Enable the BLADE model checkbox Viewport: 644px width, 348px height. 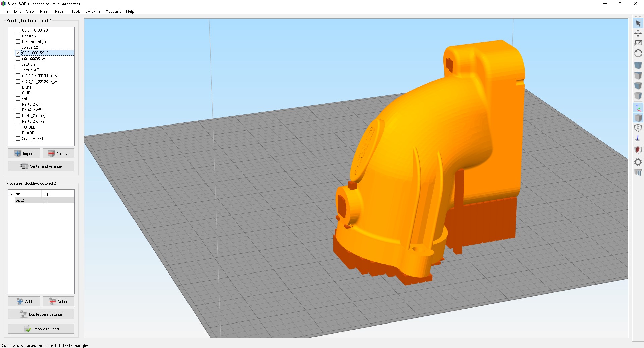tap(18, 133)
